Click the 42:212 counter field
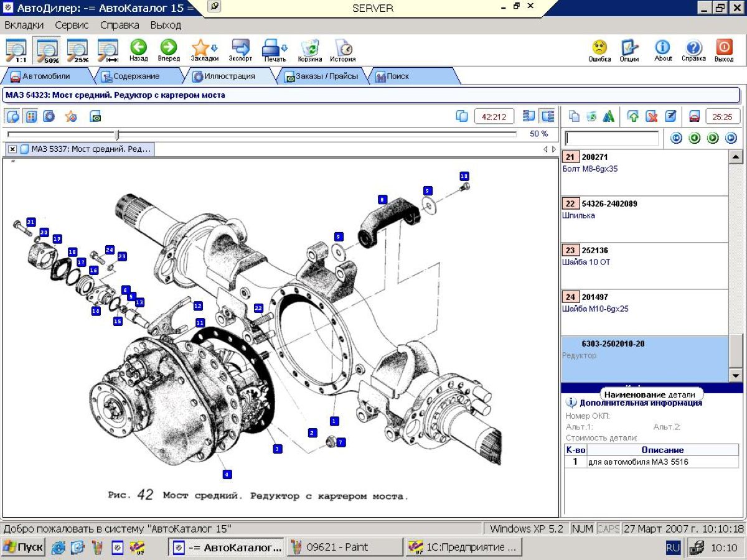Image resolution: width=747 pixels, height=560 pixels. [494, 116]
